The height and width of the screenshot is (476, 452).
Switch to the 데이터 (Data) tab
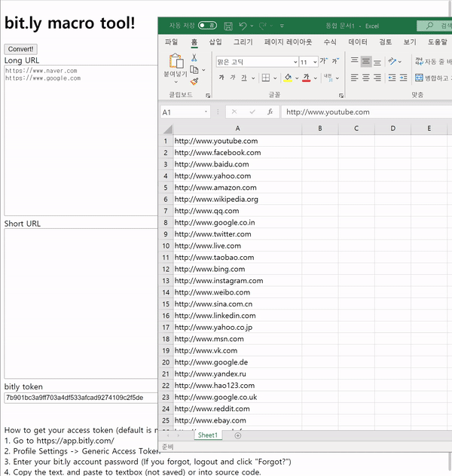point(358,42)
